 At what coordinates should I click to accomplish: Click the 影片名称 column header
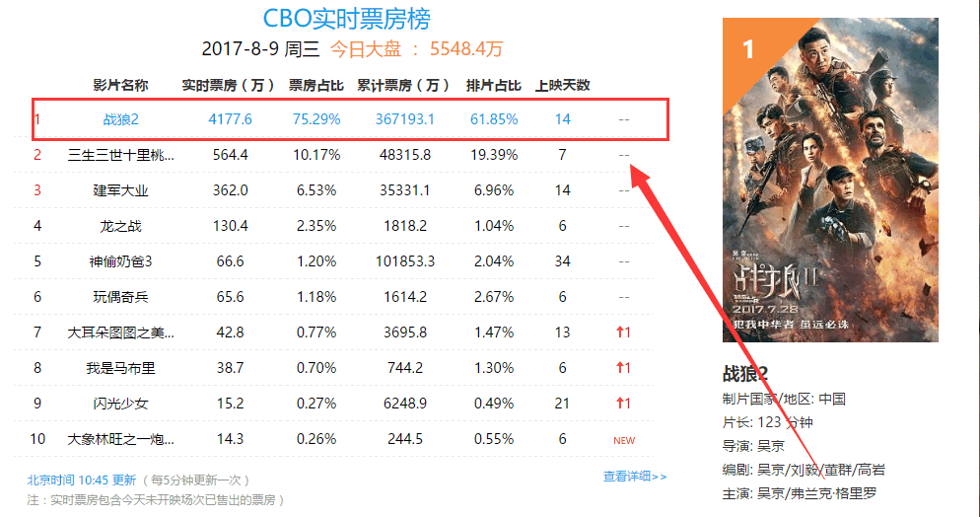(120, 86)
